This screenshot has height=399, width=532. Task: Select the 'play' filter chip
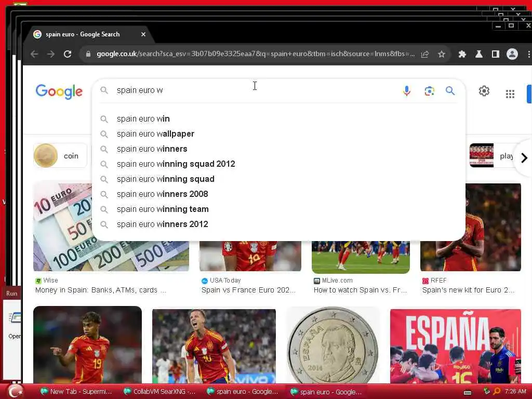pyautogui.click(x=491, y=156)
